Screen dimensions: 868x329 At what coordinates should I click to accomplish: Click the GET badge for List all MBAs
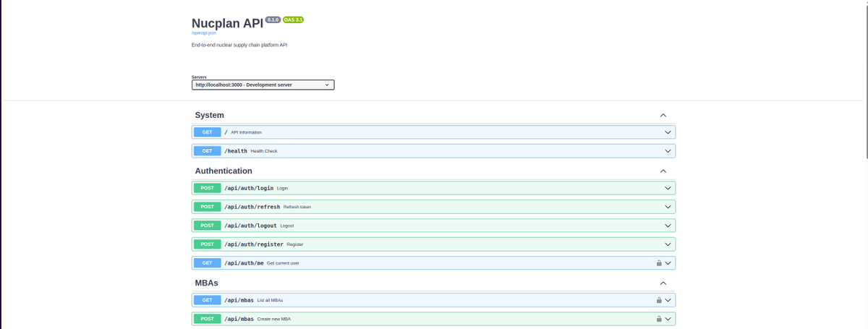(207, 300)
